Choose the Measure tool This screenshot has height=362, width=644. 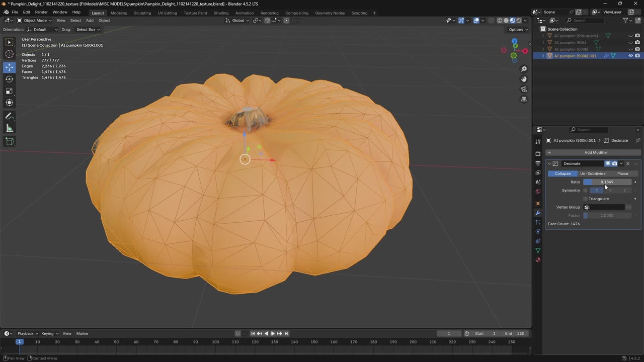click(9, 129)
